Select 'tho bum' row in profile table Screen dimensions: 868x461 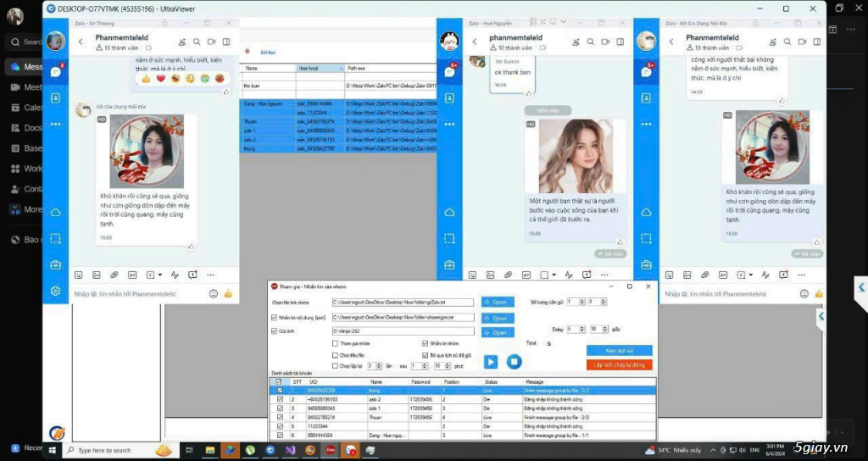339,86
